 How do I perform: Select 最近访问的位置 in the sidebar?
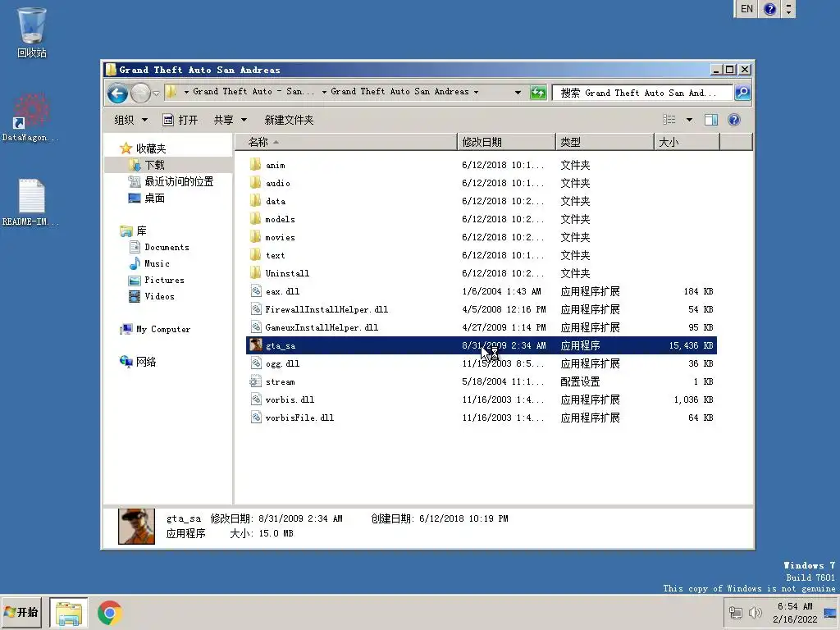pyautogui.click(x=171, y=181)
